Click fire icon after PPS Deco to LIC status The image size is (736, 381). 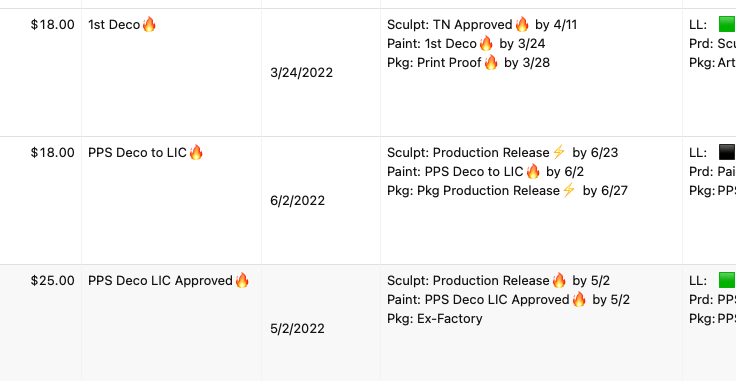(x=196, y=152)
